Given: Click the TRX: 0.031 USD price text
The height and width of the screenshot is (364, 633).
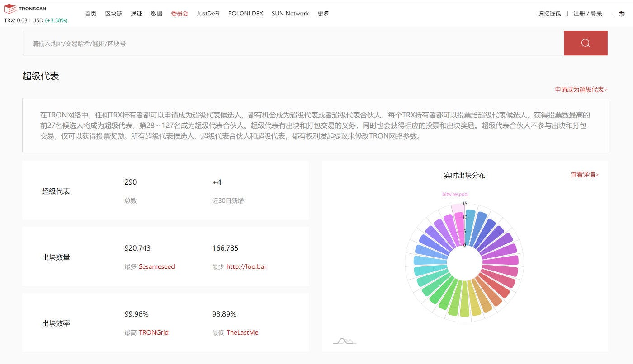Looking at the screenshot, I should pos(24,20).
